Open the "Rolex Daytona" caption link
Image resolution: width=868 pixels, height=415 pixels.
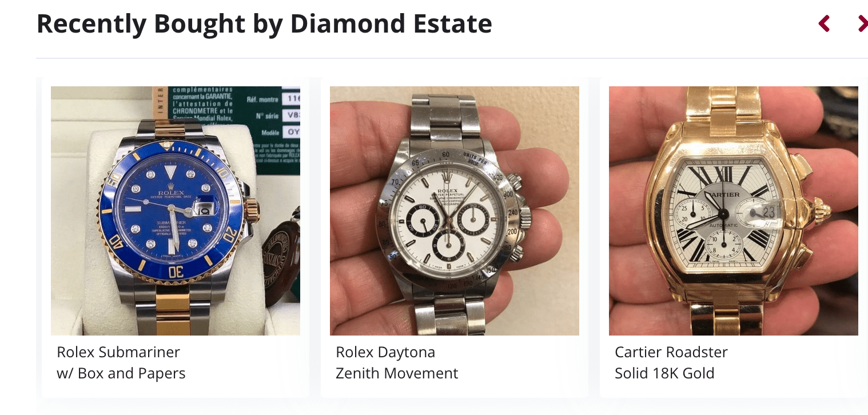coord(385,352)
